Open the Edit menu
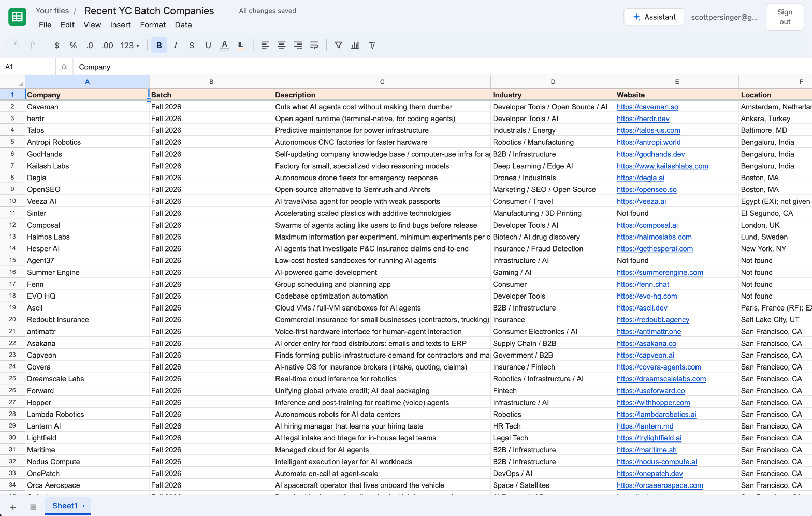812x516 pixels. tap(67, 25)
